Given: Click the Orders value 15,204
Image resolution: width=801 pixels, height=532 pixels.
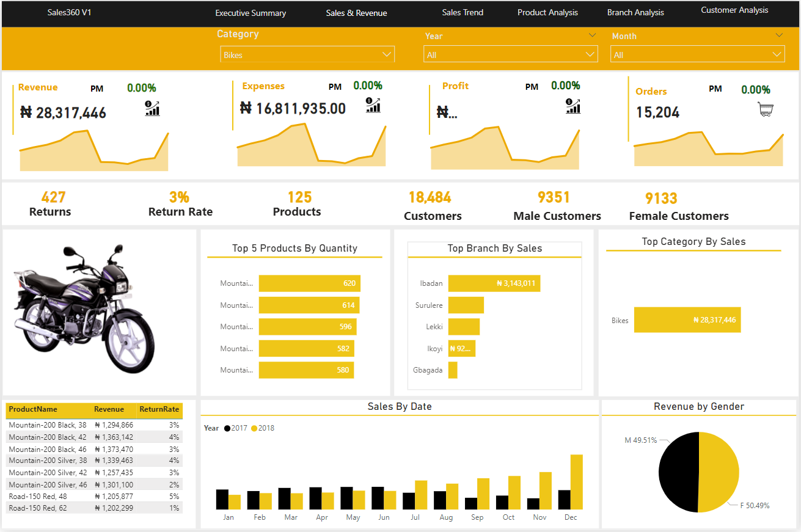Looking at the screenshot, I should click(657, 112).
